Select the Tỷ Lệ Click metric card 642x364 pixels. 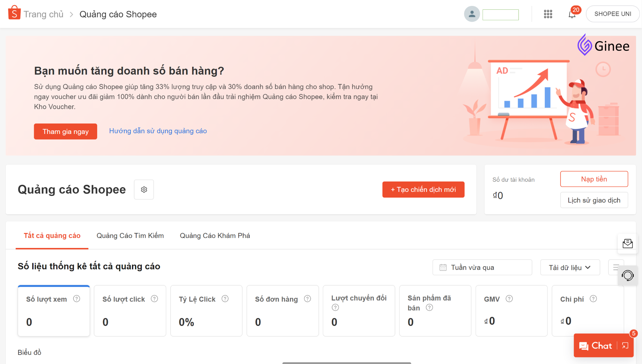click(x=206, y=311)
